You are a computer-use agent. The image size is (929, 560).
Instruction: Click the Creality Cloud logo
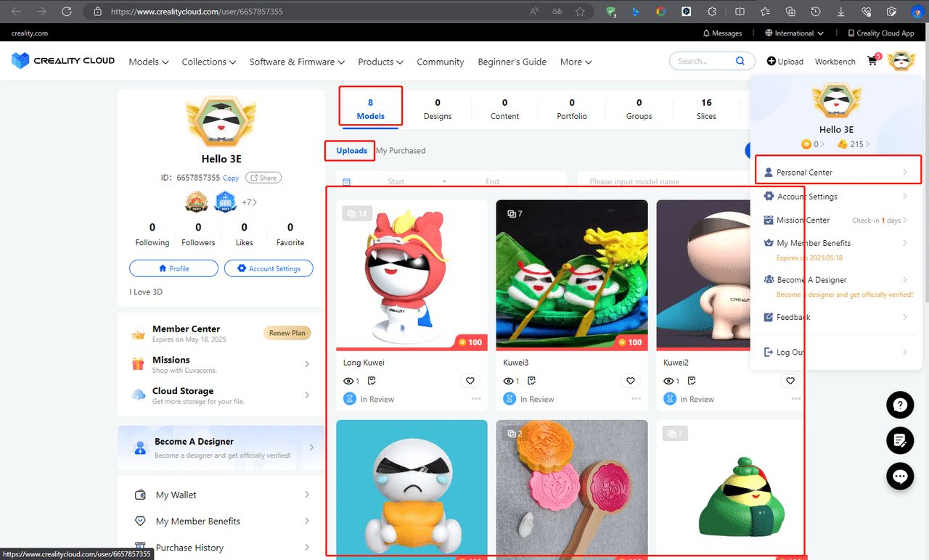point(63,61)
